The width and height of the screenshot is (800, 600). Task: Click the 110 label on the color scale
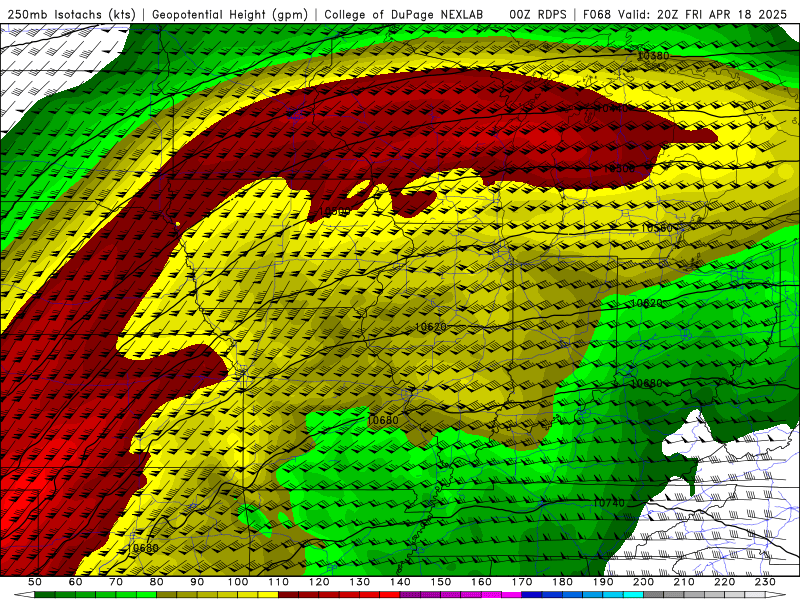tap(279, 582)
